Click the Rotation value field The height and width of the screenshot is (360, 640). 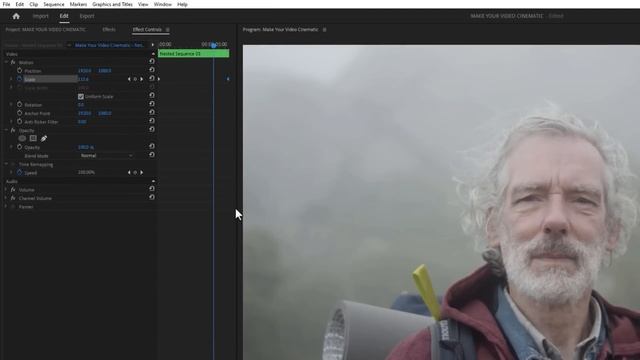[81, 105]
